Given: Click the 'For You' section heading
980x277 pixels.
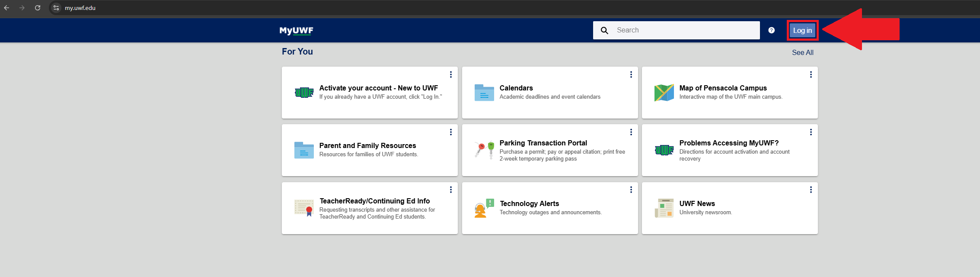Looking at the screenshot, I should [297, 52].
